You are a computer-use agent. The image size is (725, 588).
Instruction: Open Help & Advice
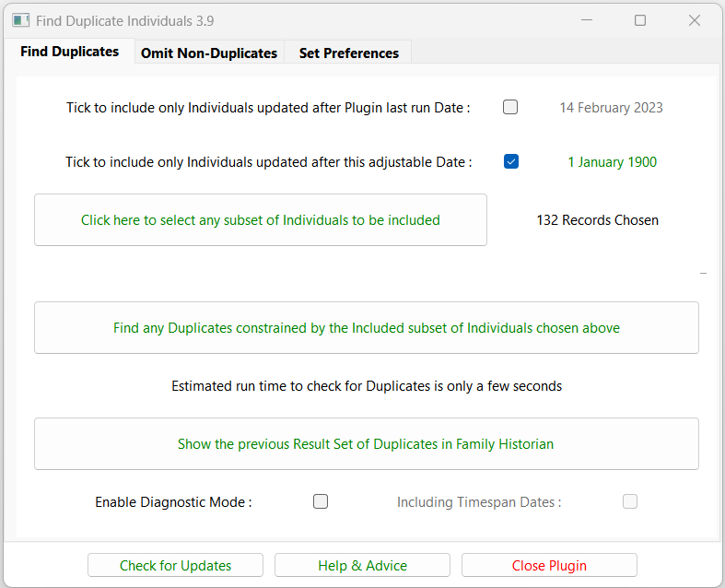pos(362,565)
